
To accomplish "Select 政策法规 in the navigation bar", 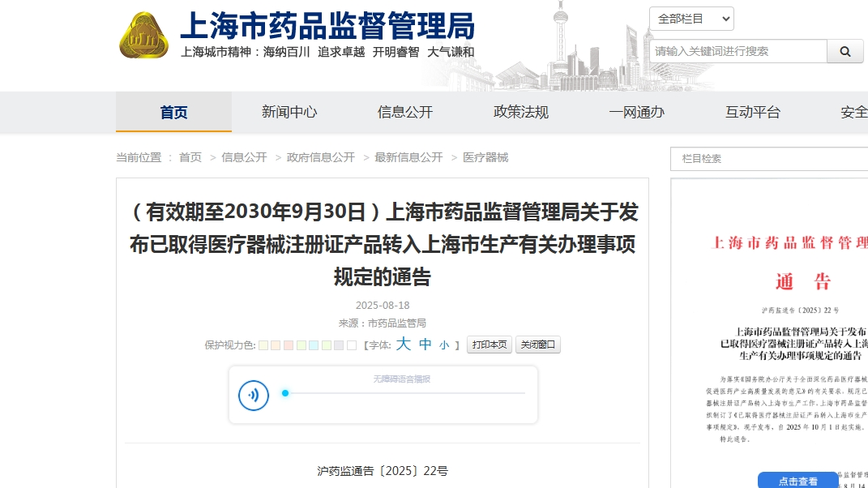I will coord(521,113).
